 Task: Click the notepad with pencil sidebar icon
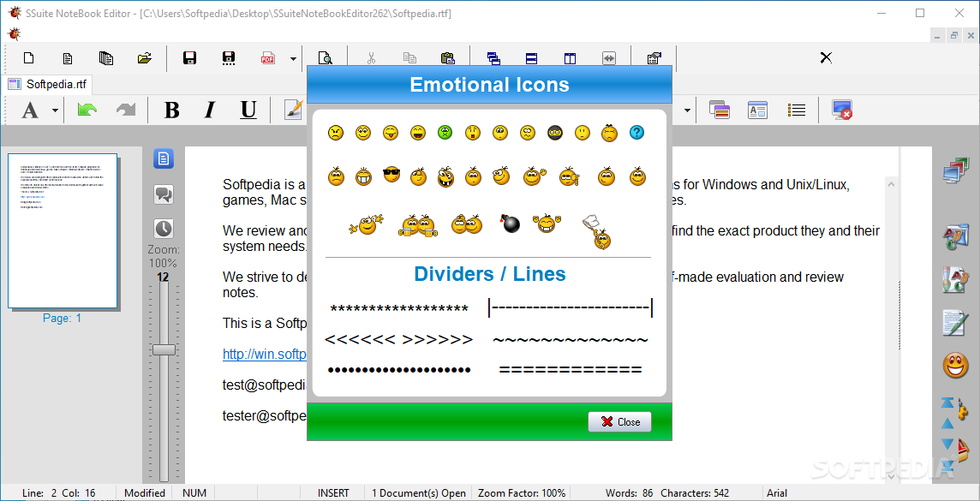pyautogui.click(x=956, y=322)
